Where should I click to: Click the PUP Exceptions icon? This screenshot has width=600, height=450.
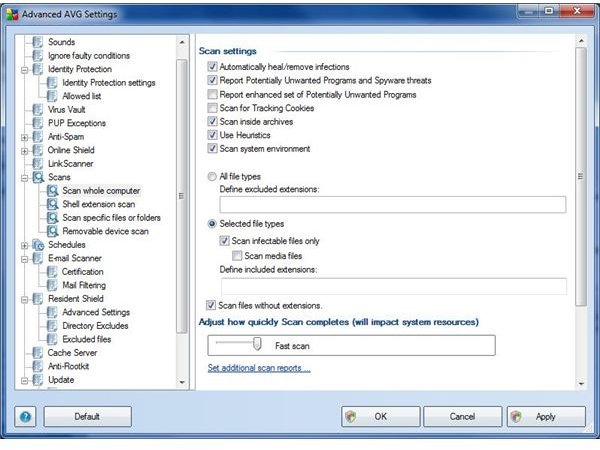tap(38, 123)
